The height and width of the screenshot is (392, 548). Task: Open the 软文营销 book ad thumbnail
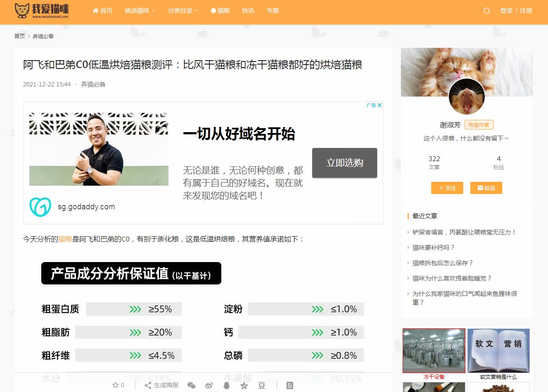[x=498, y=351]
